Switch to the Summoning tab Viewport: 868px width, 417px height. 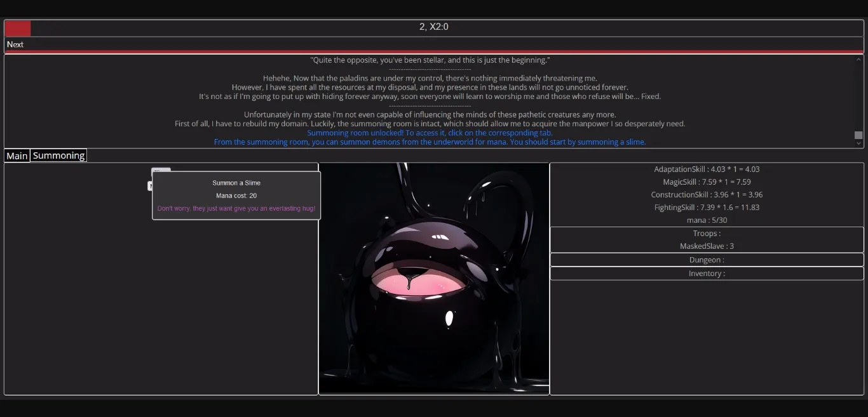click(58, 155)
